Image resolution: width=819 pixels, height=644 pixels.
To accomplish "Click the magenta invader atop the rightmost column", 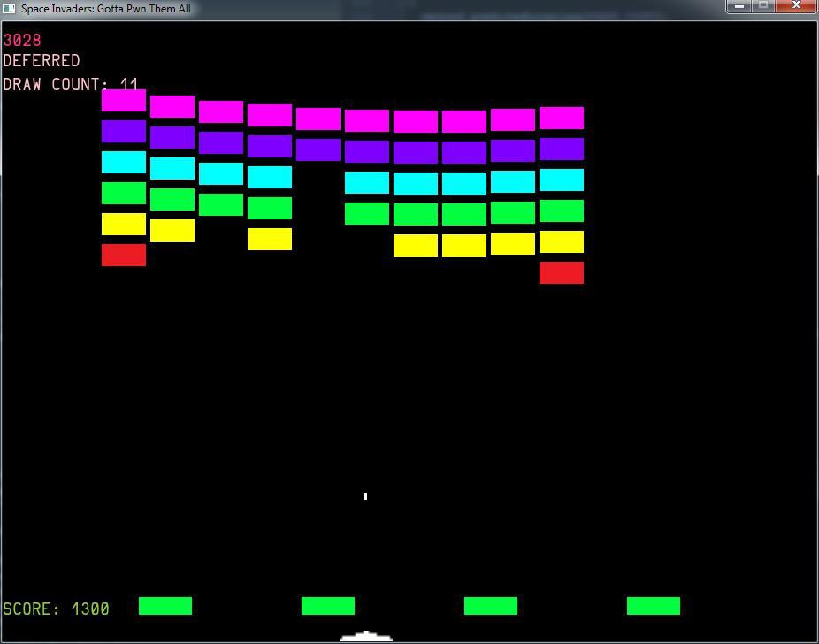I will click(562, 118).
